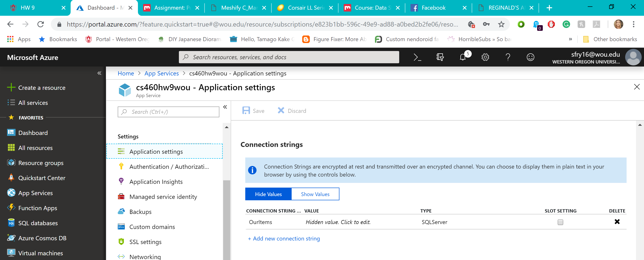Click the Azure Dashboard icon in sidebar

tap(11, 132)
